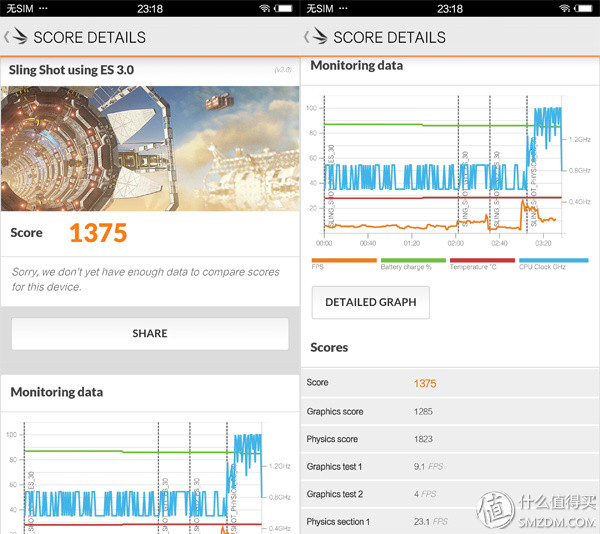Image resolution: width=600 pixels, height=534 pixels.
Task: Tap battery icon in right status bar
Action: click(583, 8)
